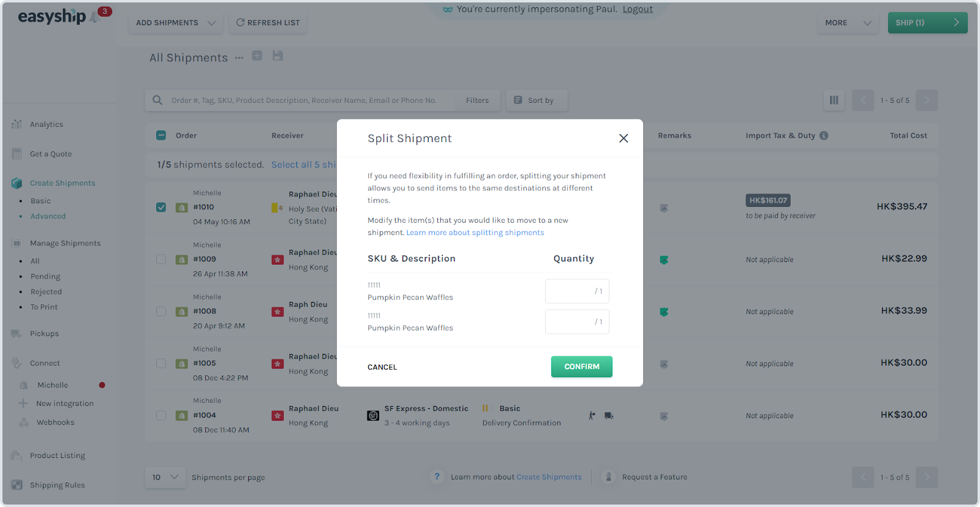Click Select all 5 shipments link
This screenshot has width=980, height=507.
point(304,165)
